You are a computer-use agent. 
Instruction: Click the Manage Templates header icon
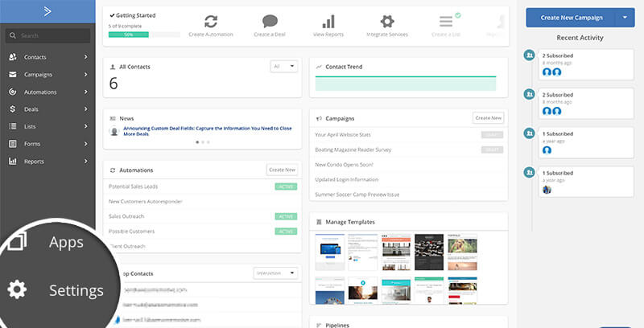click(319, 222)
